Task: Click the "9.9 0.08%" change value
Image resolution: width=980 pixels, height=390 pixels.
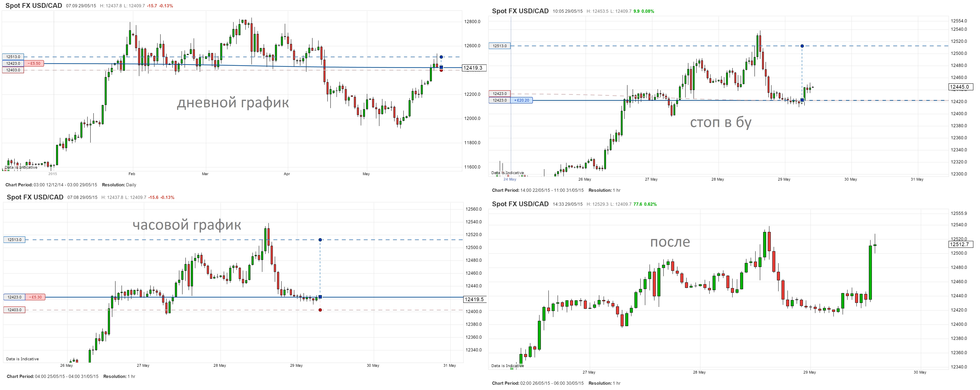Action: pyautogui.click(x=644, y=11)
